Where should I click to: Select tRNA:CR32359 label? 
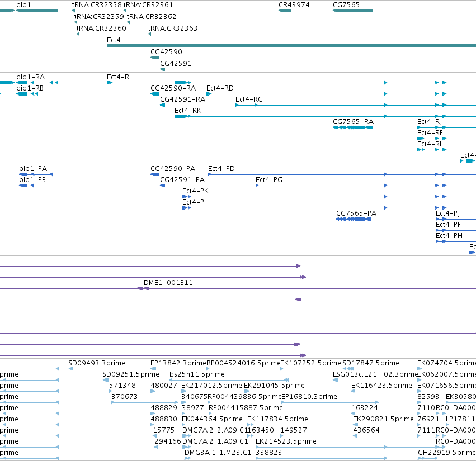click(x=99, y=16)
